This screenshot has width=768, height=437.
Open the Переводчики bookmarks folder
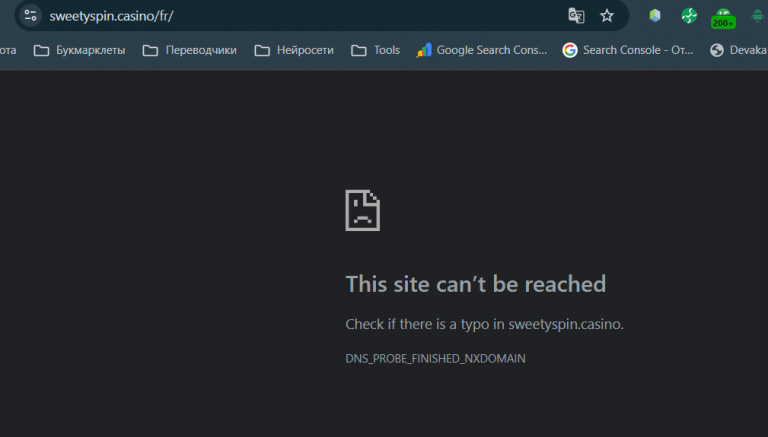[190, 50]
